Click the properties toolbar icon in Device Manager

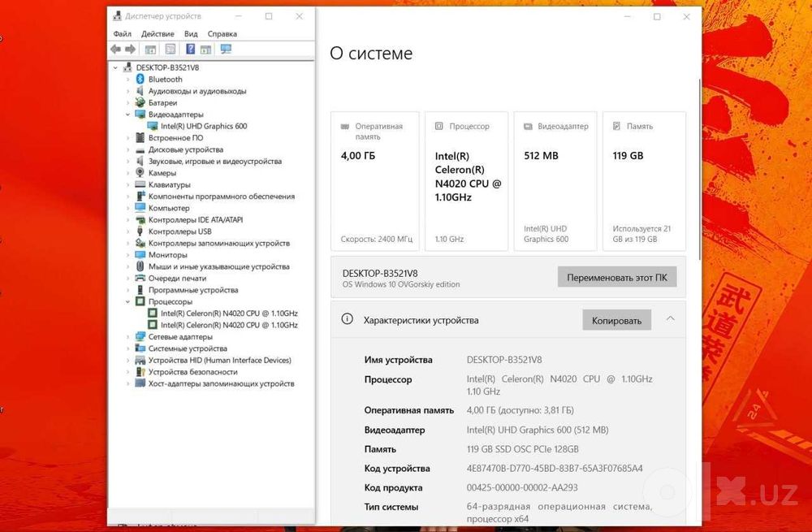(x=171, y=50)
